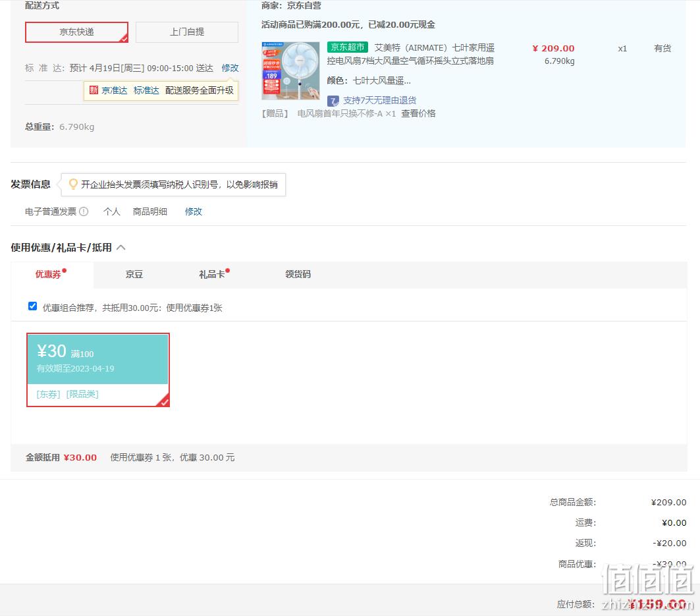
Task: Open 标准达 delivery service link
Action: (146, 90)
